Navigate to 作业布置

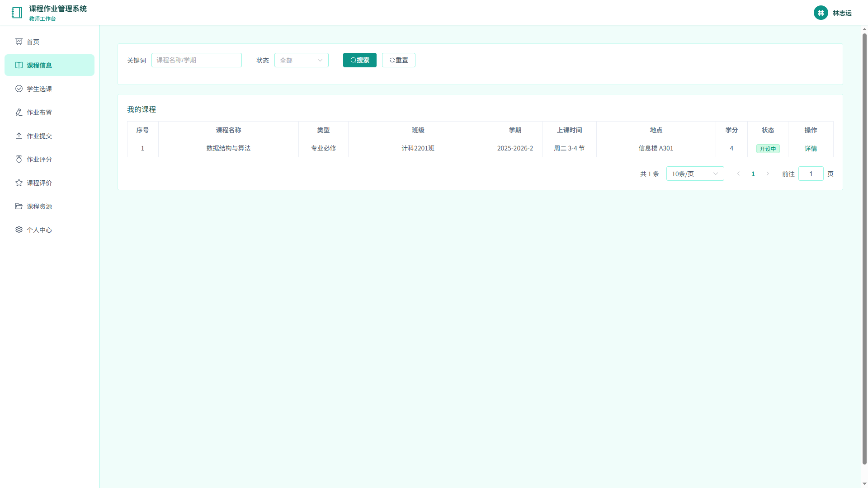point(50,112)
